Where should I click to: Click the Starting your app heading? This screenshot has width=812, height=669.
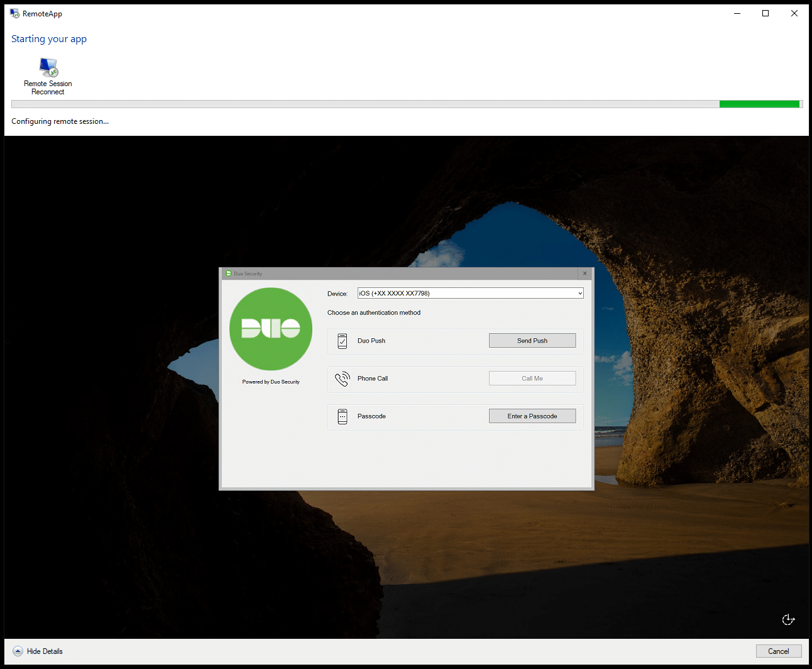[49, 39]
